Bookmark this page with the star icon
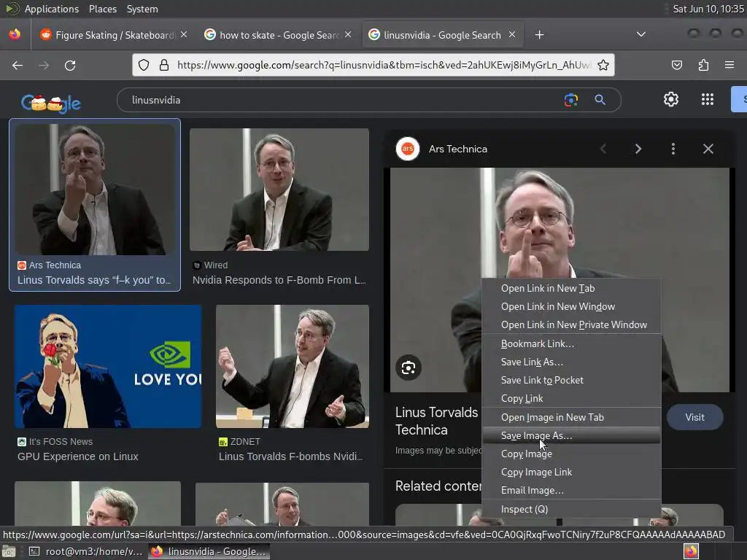 pyautogui.click(x=603, y=65)
